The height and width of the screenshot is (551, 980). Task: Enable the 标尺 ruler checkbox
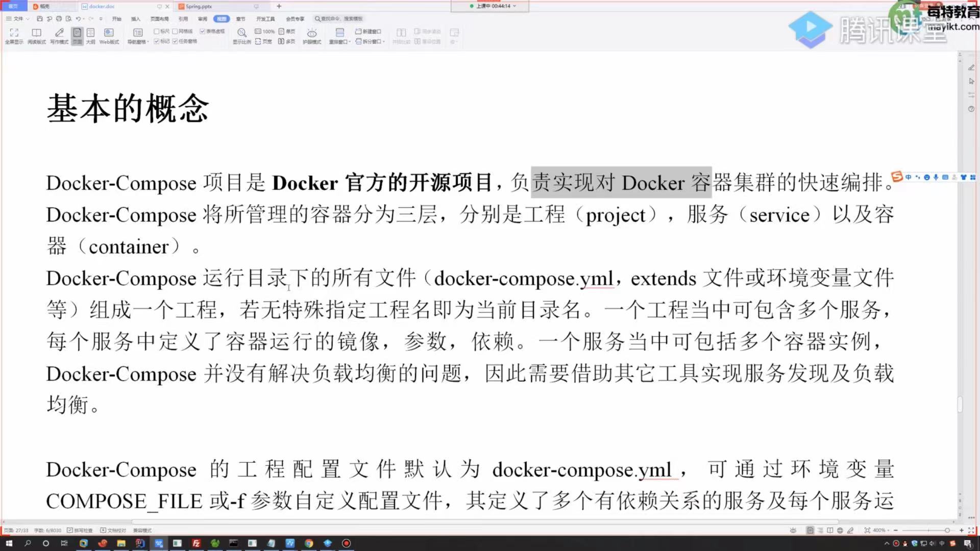(157, 31)
